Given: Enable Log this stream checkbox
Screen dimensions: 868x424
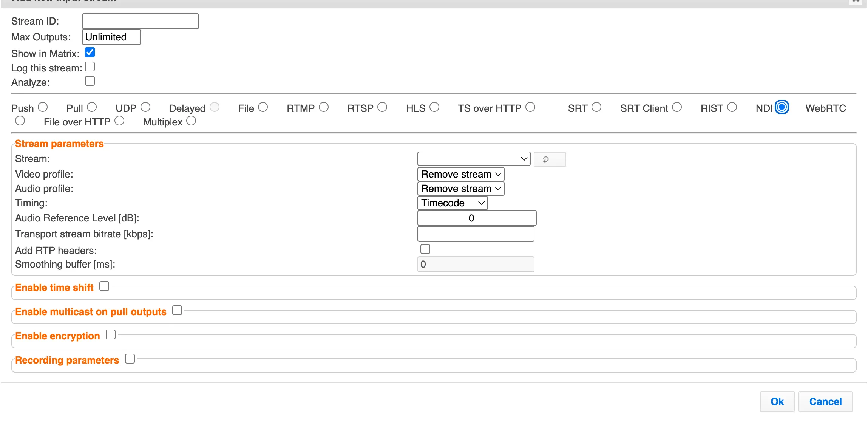Looking at the screenshot, I should point(90,67).
